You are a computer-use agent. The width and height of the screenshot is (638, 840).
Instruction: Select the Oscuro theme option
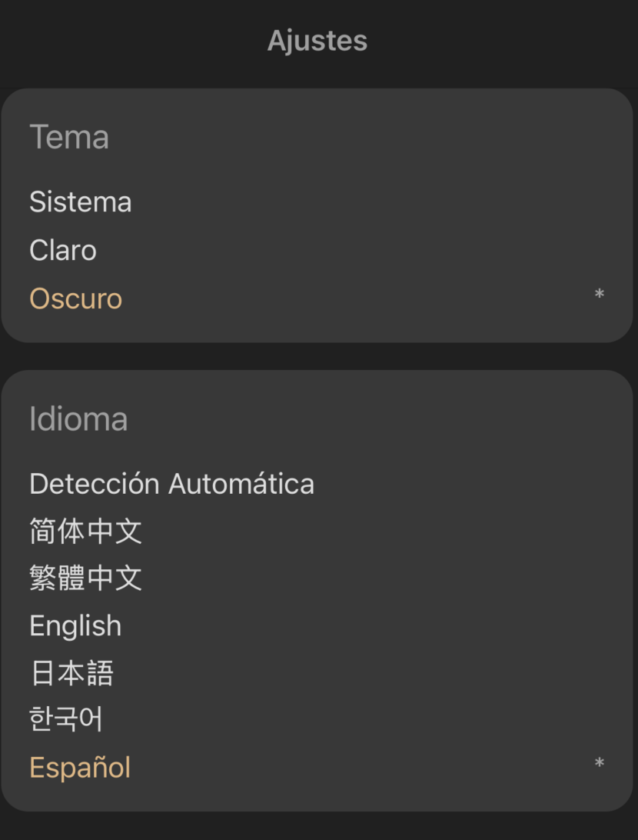click(x=76, y=299)
